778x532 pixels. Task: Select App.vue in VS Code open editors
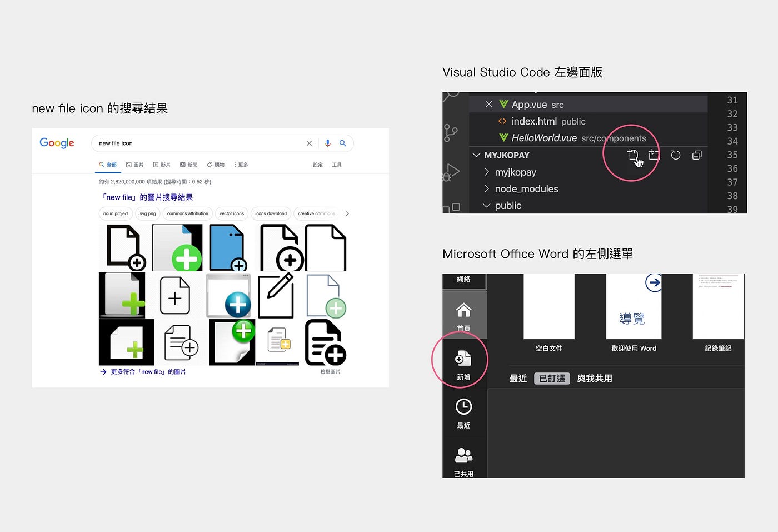(x=588, y=105)
